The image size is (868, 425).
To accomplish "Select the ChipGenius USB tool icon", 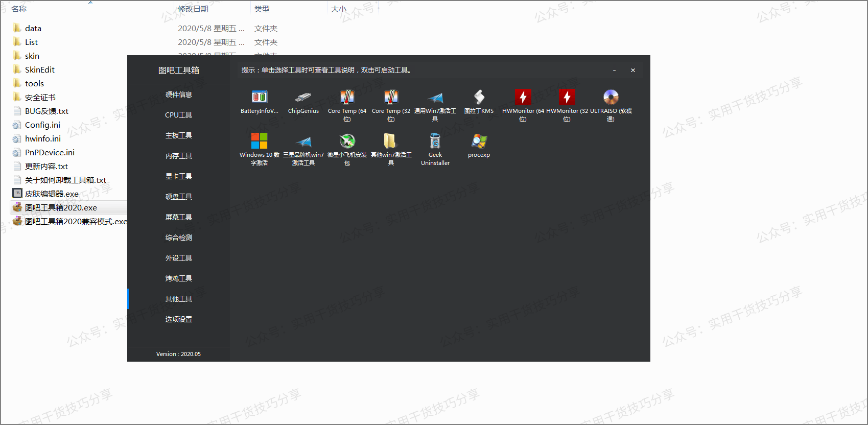I will (303, 98).
